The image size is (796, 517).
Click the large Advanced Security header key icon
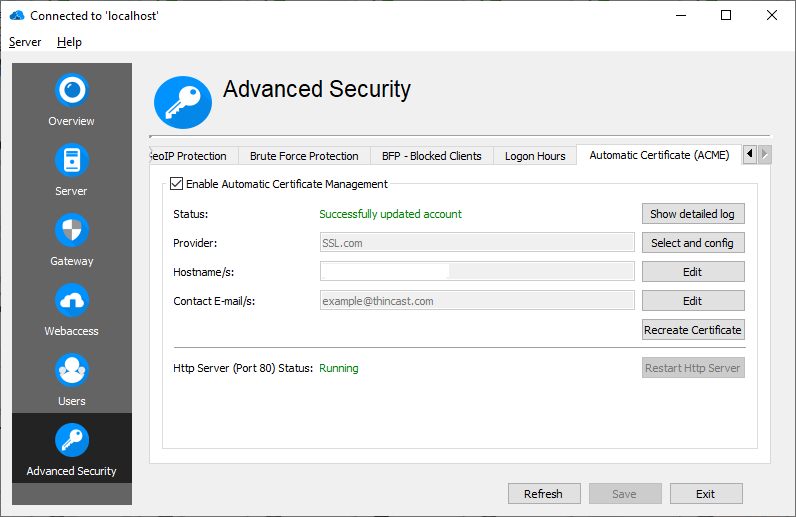(x=183, y=102)
